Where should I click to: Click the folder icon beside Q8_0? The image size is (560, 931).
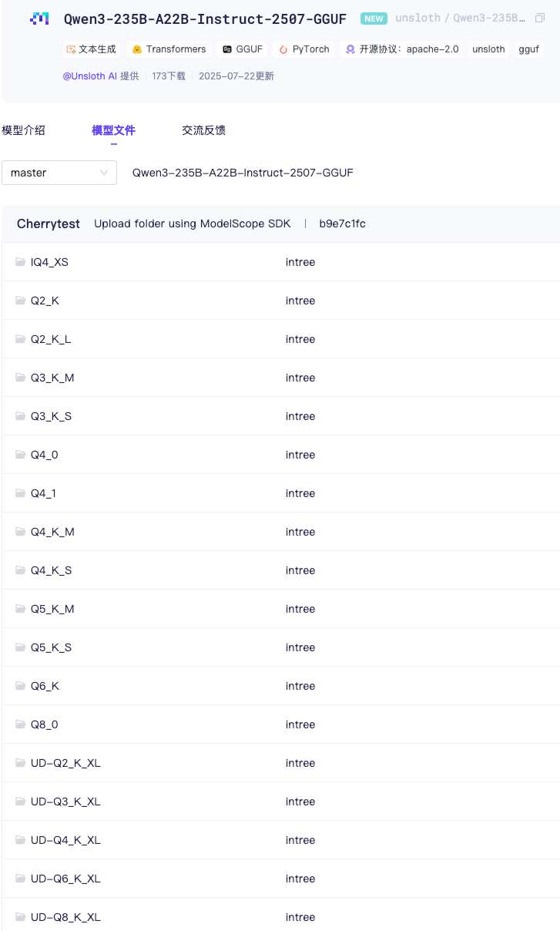pos(21,724)
